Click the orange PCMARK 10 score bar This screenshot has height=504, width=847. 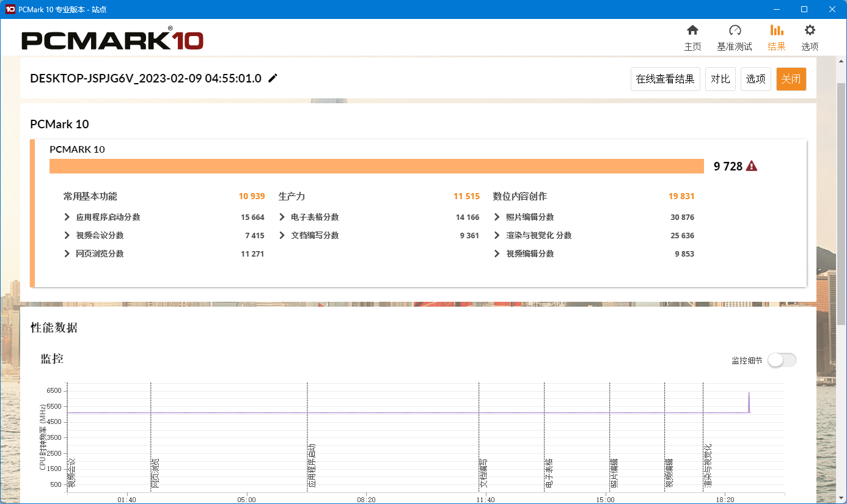376,166
